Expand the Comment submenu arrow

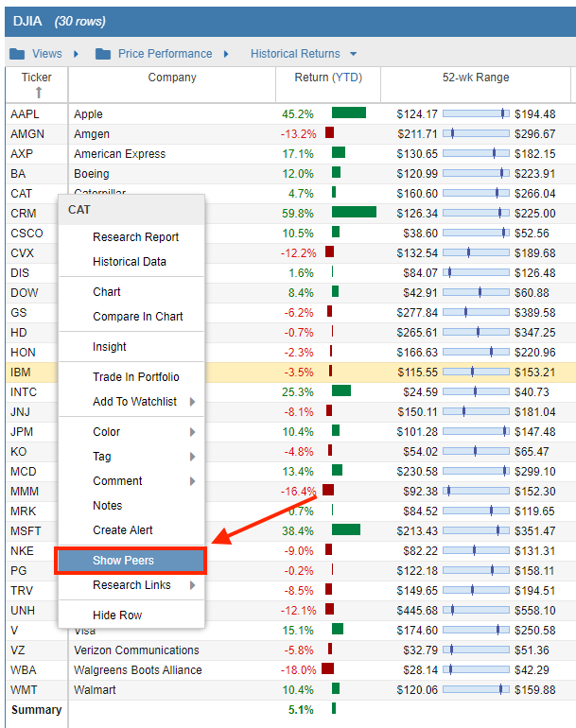[192, 481]
